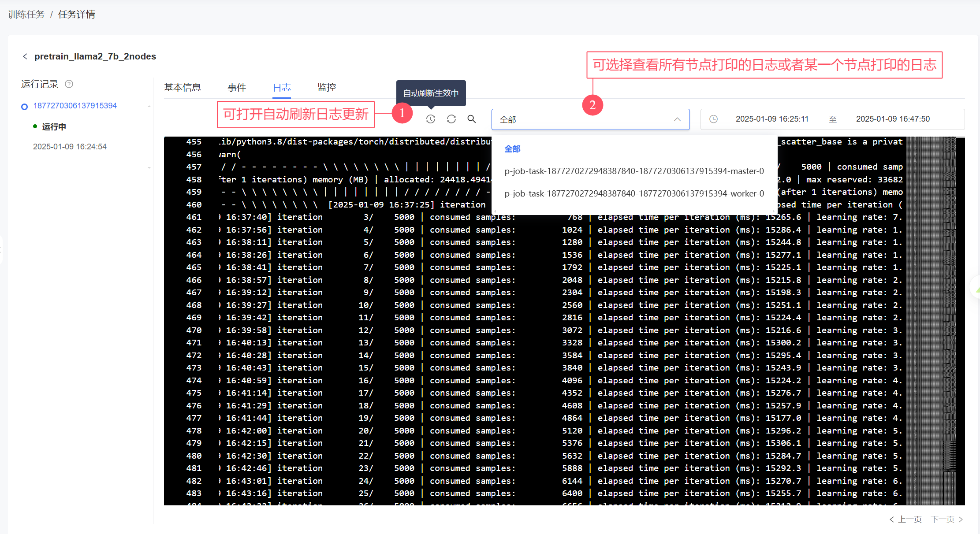Click the 训练任务 breadcrumb link

(x=26, y=15)
